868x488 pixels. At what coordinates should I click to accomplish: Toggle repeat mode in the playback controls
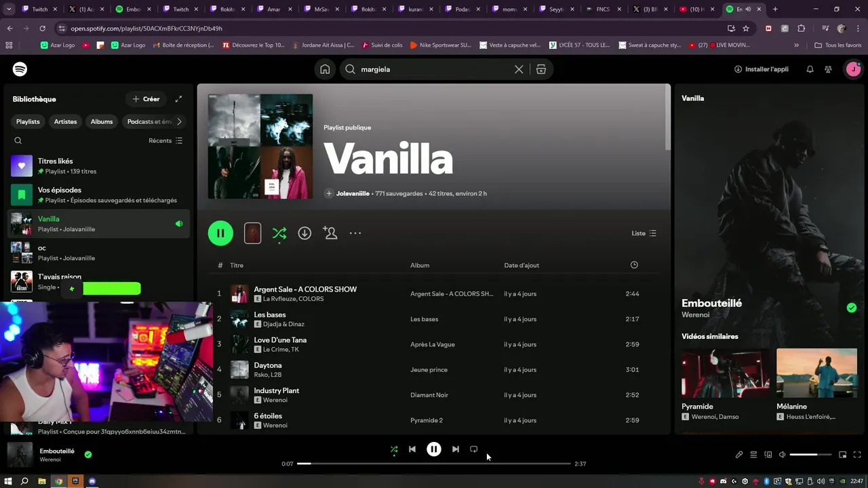pyautogui.click(x=474, y=449)
